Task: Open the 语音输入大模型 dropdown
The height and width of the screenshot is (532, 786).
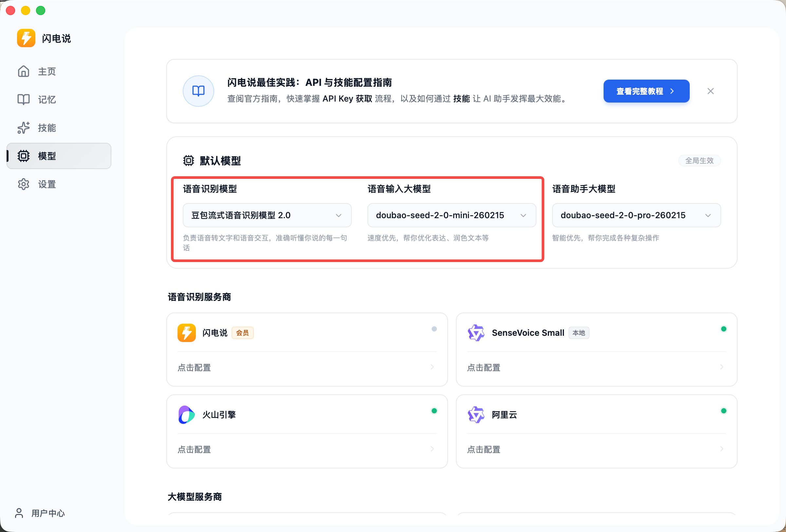Action: tap(452, 215)
